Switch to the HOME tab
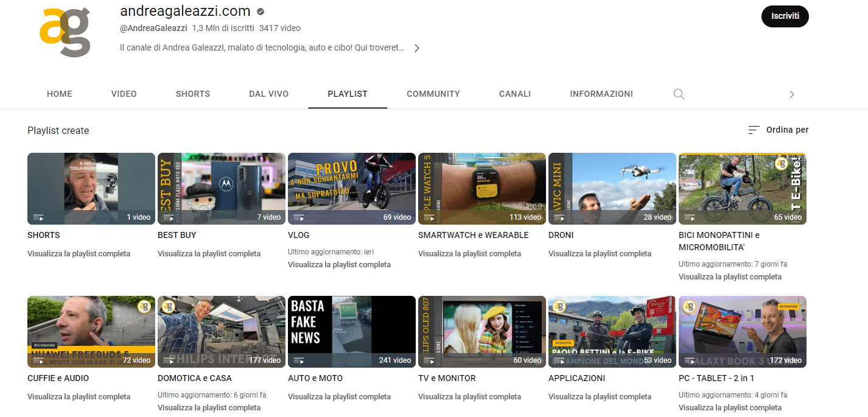 pyautogui.click(x=60, y=94)
